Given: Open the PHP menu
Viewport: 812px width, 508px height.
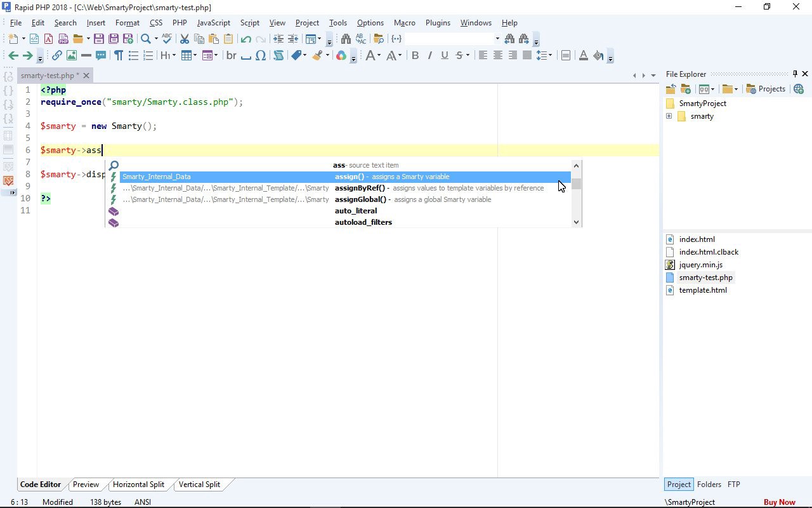Looking at the screenshot, I should pyautogui.click(x=180, y=23).
